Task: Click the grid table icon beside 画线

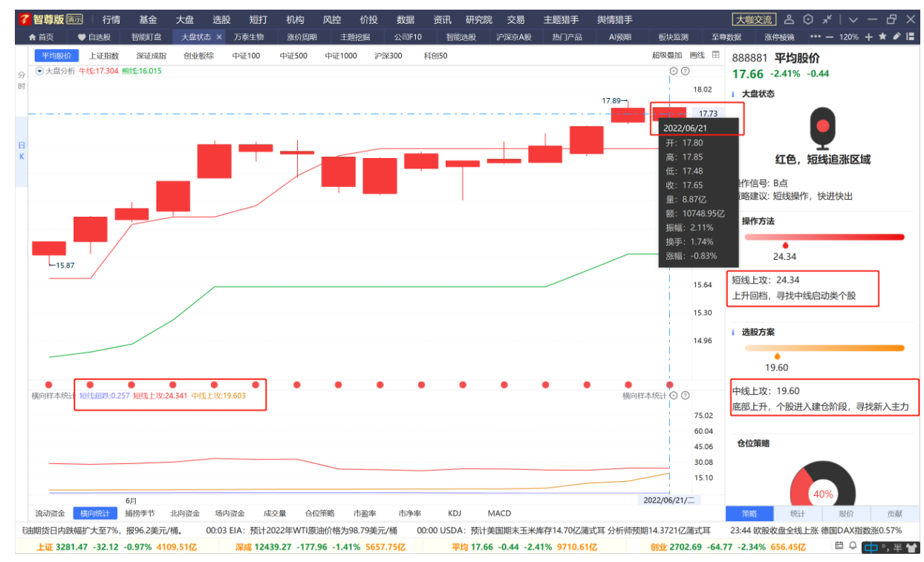Action: tap(715, 55)
